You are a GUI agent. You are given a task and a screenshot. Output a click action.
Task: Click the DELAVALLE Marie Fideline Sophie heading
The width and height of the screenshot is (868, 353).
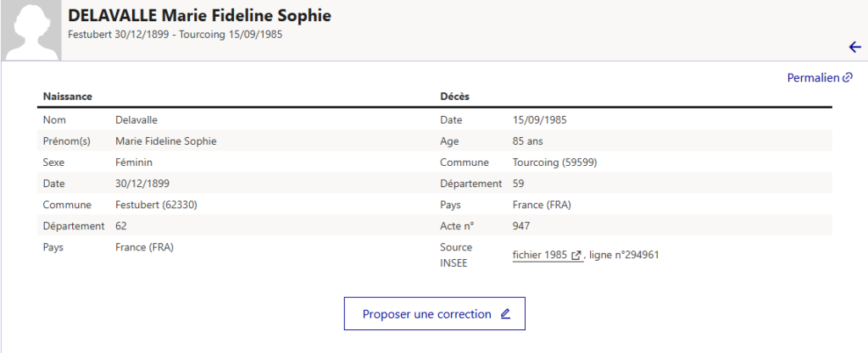(199, 16)
